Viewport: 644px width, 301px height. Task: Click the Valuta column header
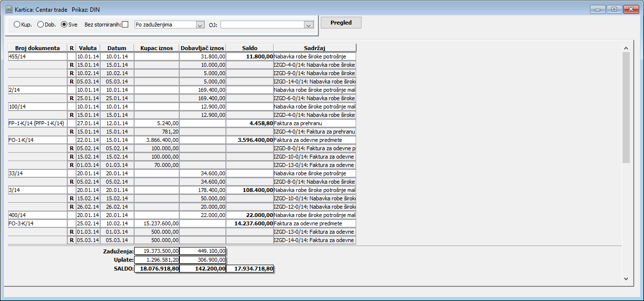point(88,48)
